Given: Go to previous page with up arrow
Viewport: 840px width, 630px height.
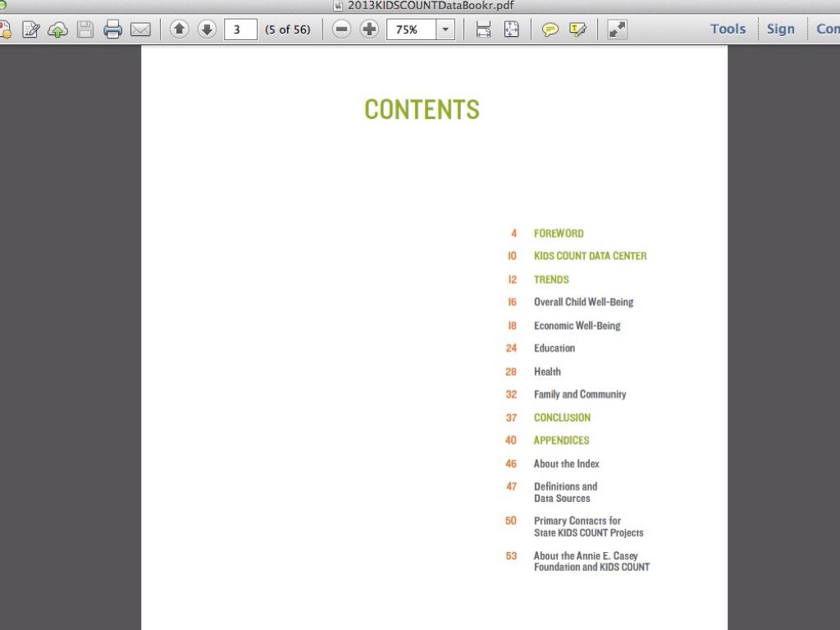Looking at the screenshot, I should (x=180, y=30).
